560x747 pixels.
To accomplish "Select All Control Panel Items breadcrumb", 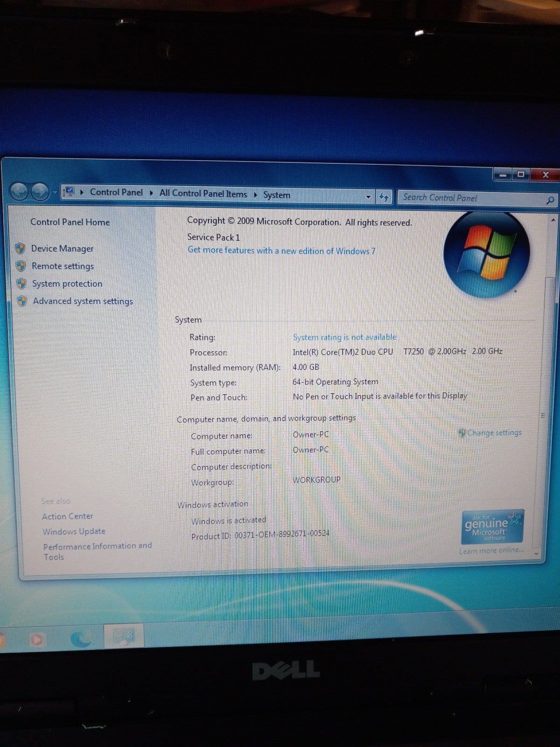I will (x=203, y=193).
